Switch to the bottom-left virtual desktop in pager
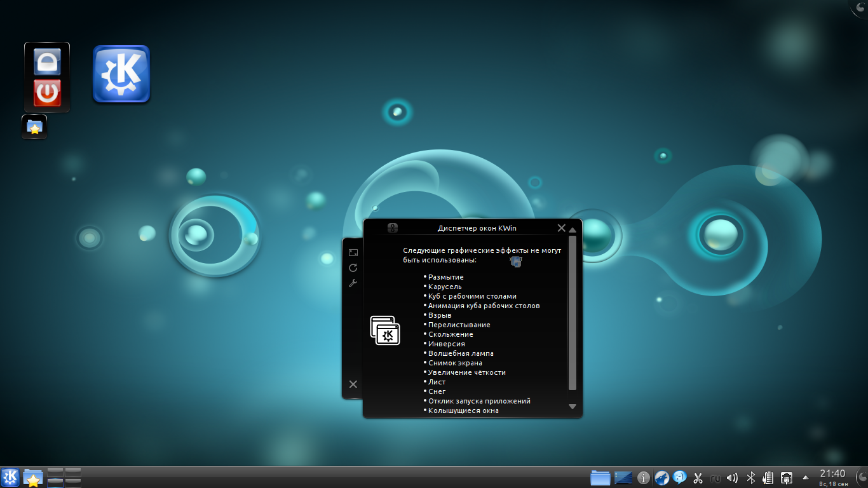868x488 pixels. coord(56,482)
